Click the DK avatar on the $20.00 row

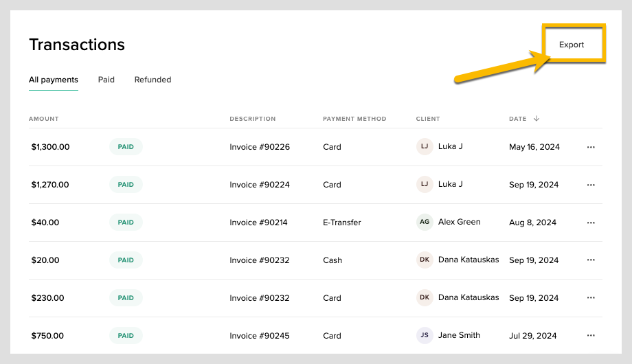(425, 260)
